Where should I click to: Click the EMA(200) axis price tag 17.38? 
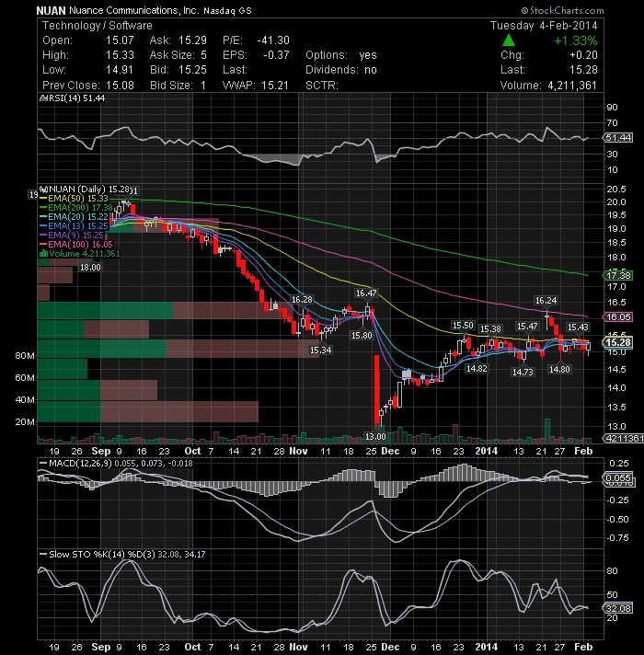pos(618,275)
